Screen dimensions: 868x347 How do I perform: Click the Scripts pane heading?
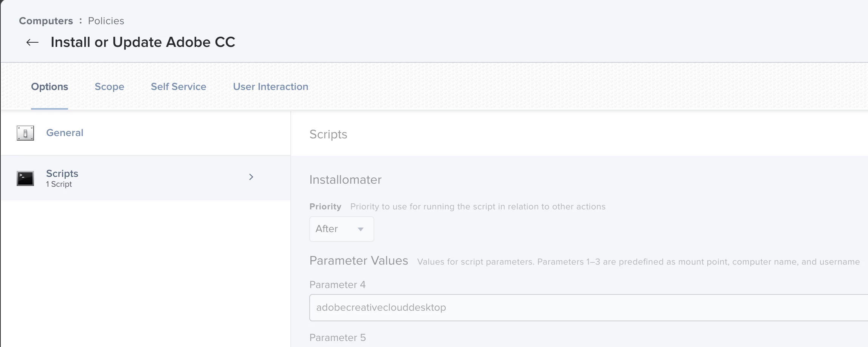(x=328, y=134)
